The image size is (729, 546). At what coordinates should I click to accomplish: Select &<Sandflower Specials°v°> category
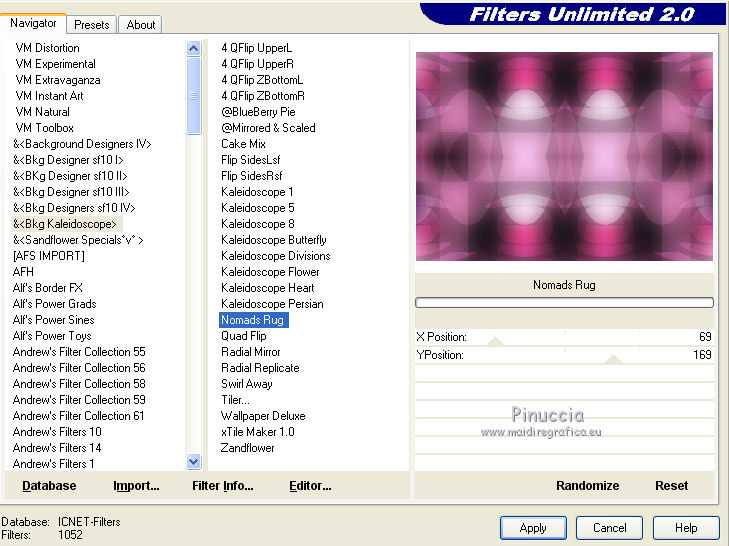coord(78,240)
